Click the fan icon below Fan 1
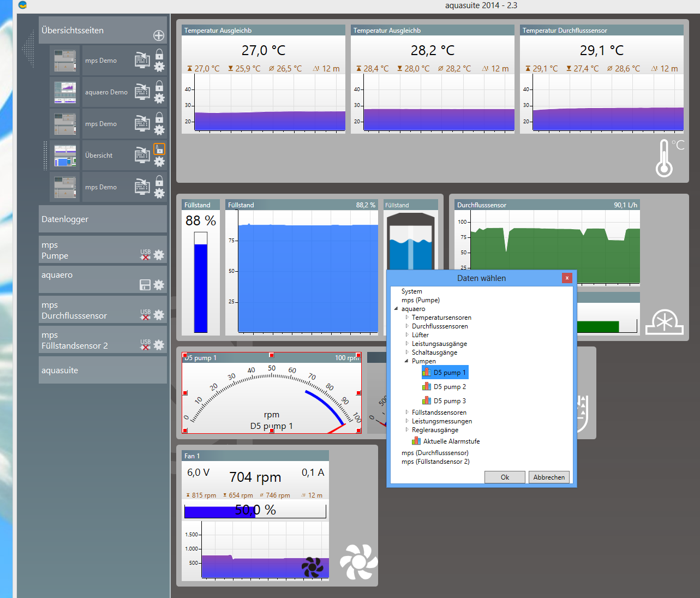Viewport: 700px width, 598px height. (358, 561)
